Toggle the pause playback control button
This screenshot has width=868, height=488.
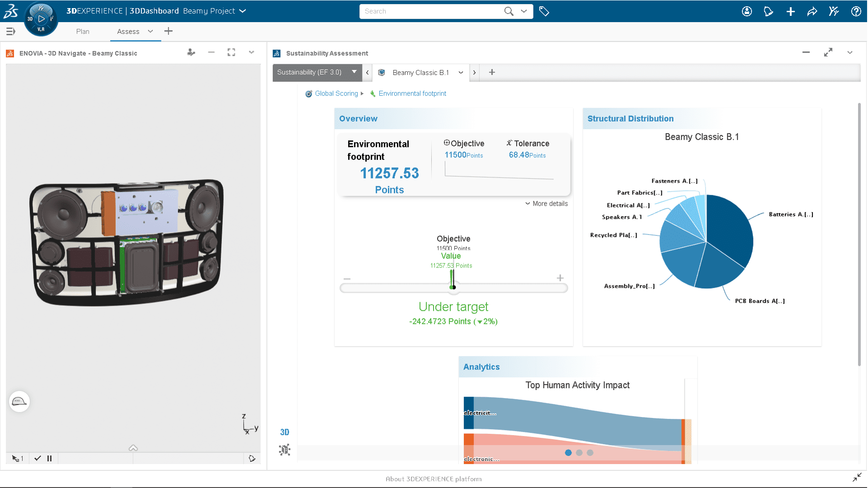click(49, 458)
